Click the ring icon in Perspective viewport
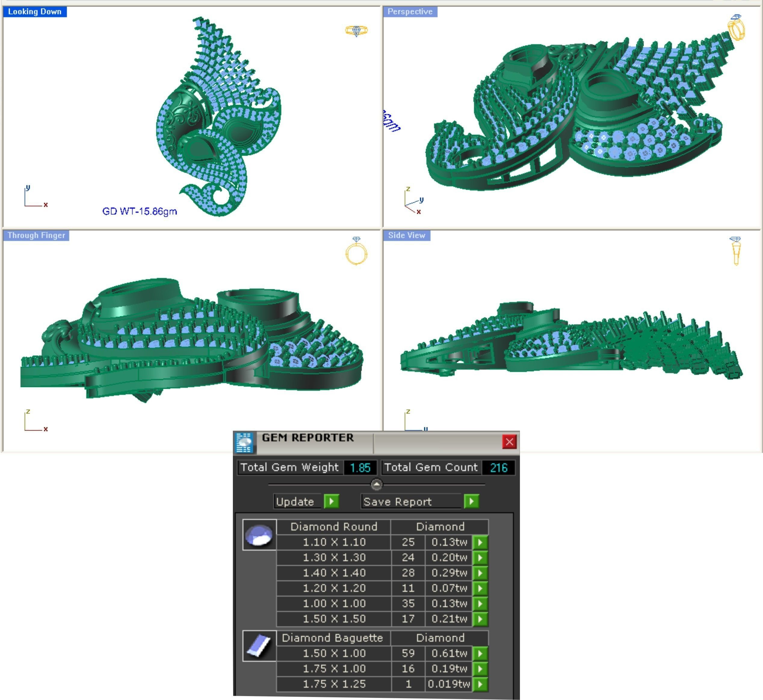Screen dimensions: 763x700 point(736,28)
